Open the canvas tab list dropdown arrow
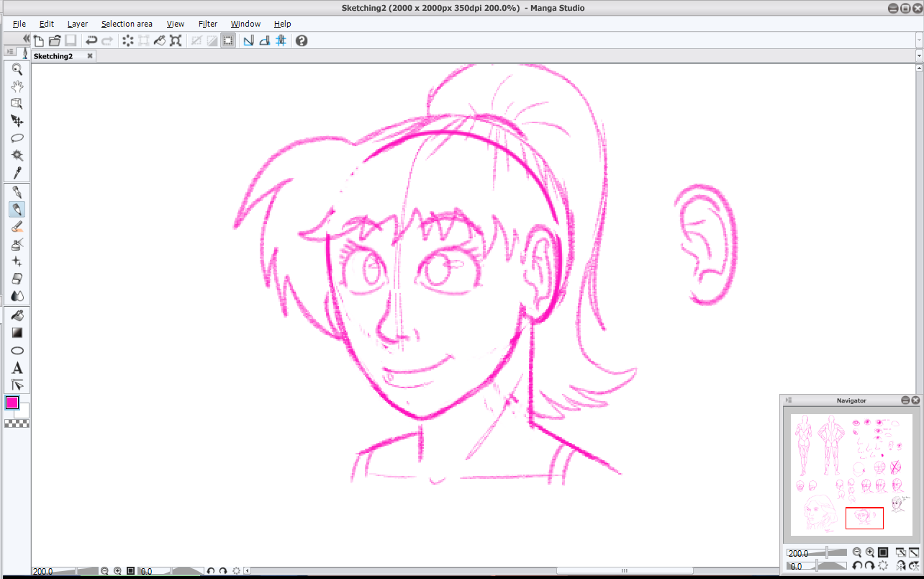 (x=919, y=55)
